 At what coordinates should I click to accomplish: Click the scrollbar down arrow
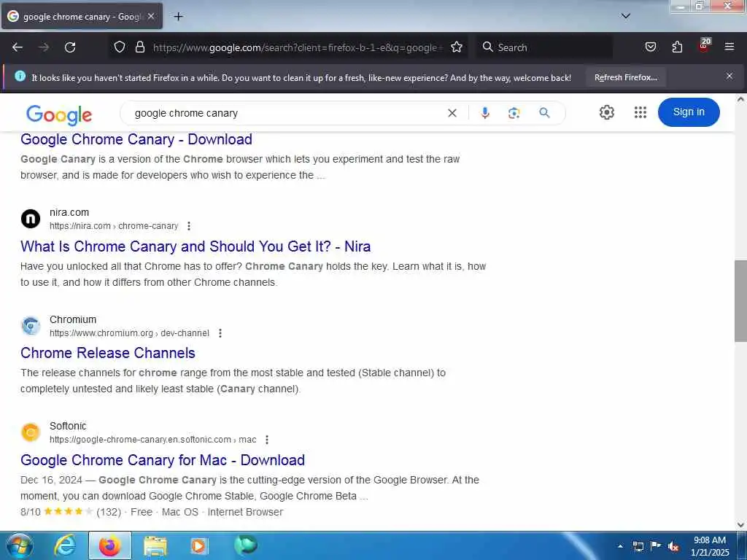[x=740, y=524]
